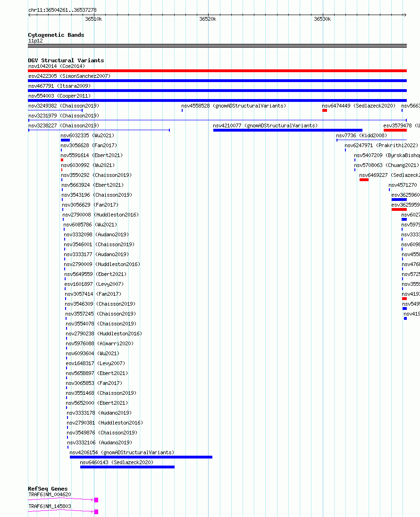The width and height of the screenshot is (420, 517).
Task: Click nsv7736 (Kidd2008) label
Action: click(361, 135)
